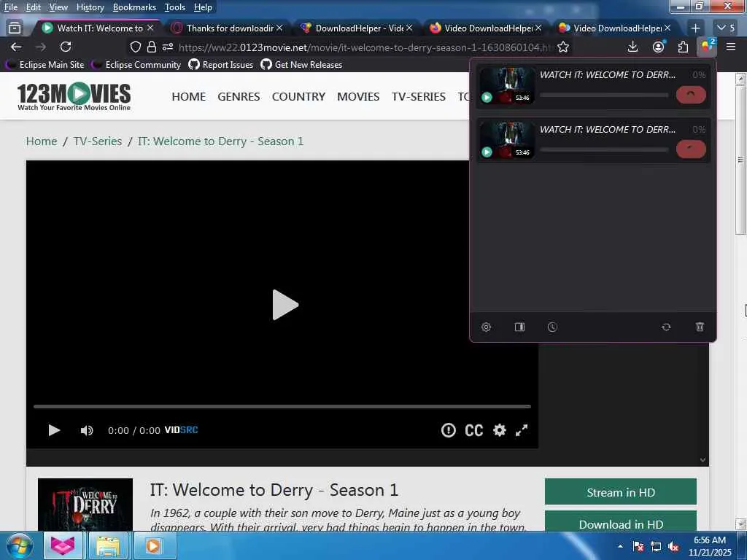747x560 pixels.
Task: Click the video progress seek bar
Action: coord(282,407)
